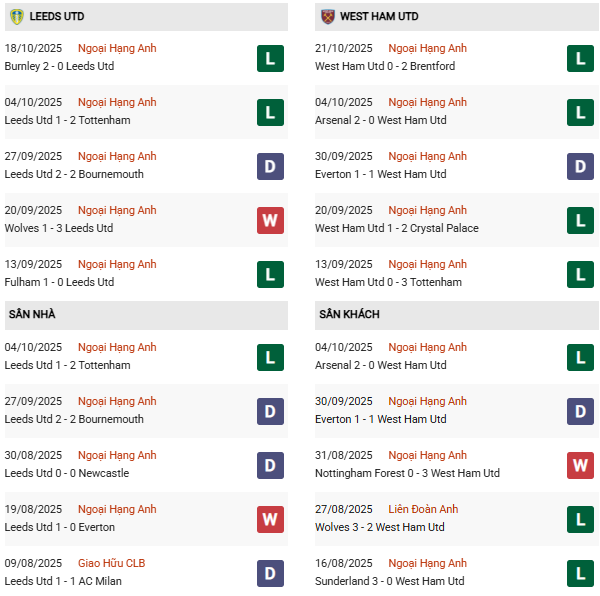This screenshot has width=600, height=596.
Task: Click the WEST HAM UTD header title
Action: [379, 16]
